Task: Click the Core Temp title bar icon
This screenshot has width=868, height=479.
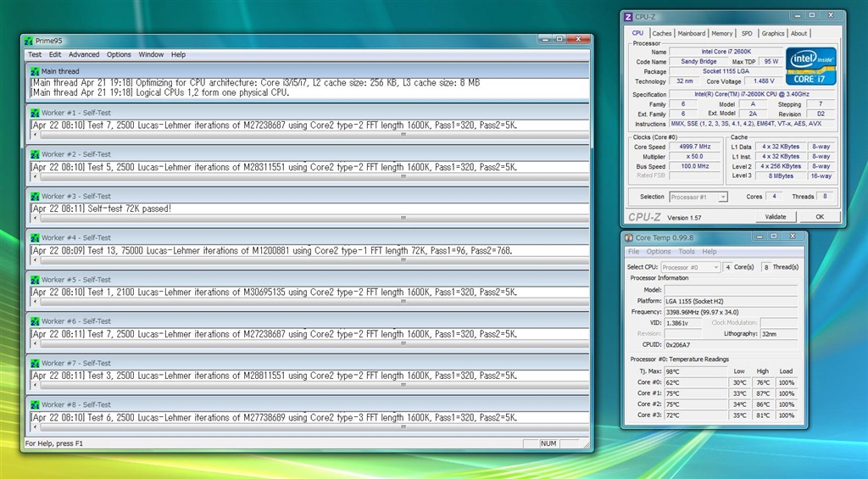Action: [629, 238]
